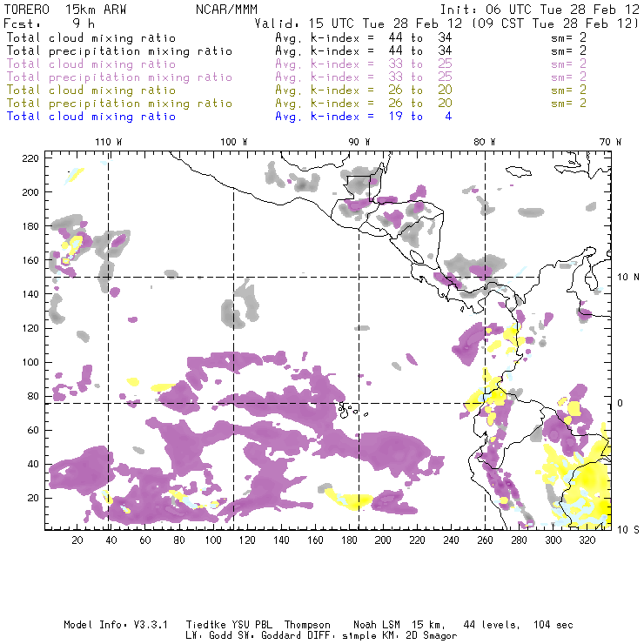
Task: Click the "Noah LSM" footer text
Action: click(377, 625)
